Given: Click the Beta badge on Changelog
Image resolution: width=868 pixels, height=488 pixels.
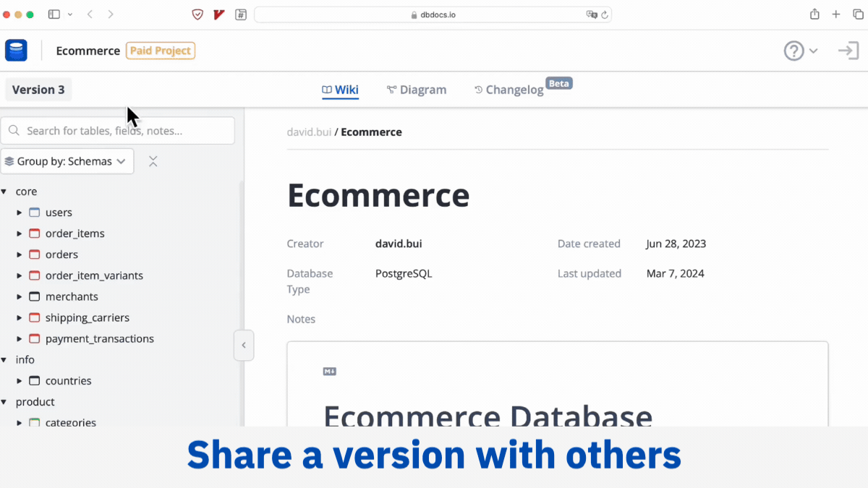Looking at the screenshot, I should coord(558,83).
